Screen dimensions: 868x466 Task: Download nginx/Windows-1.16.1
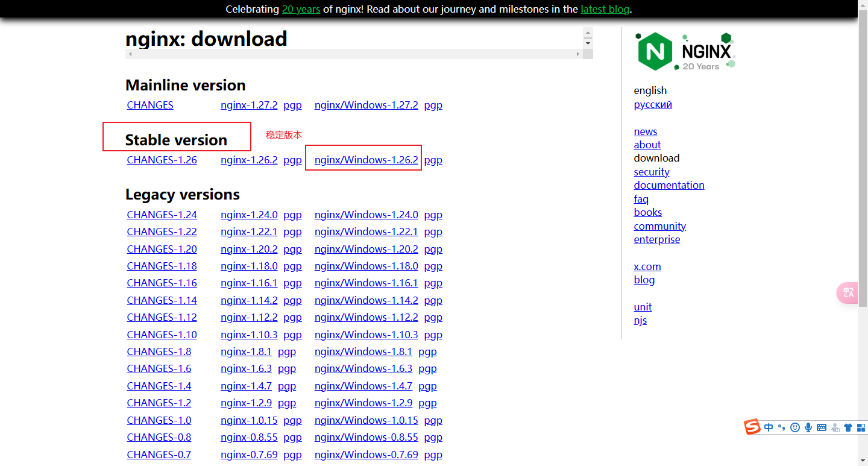coord(366,283)
